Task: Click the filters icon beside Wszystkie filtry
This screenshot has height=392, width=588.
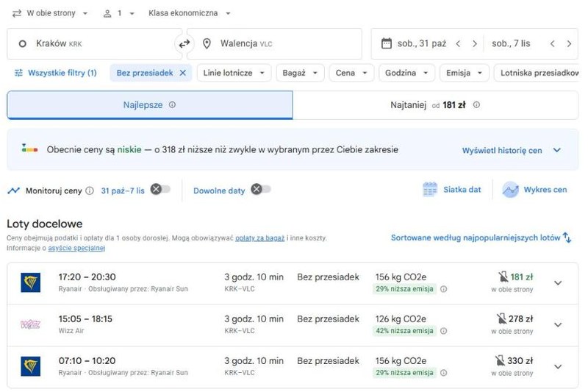Action: point(18,73)
